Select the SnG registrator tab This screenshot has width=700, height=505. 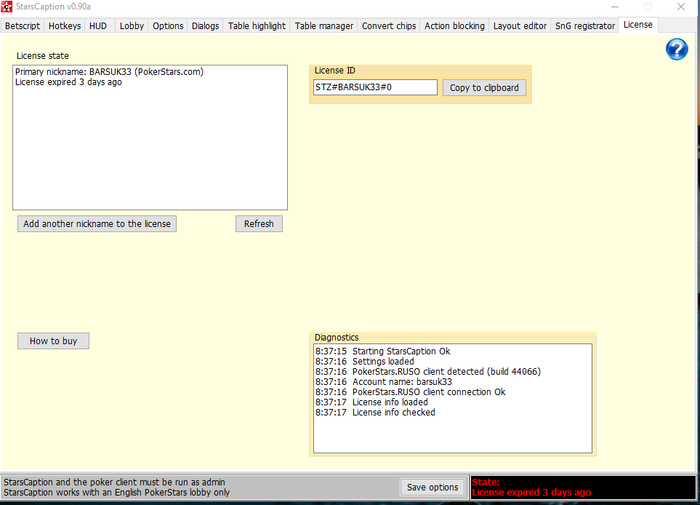click(x=585, y=26)
